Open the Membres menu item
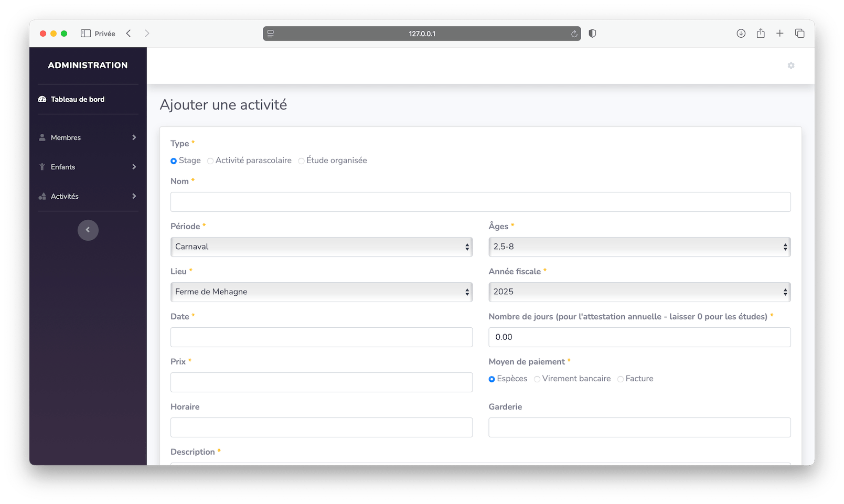This screenshot has height=504, width=844. [88, 137]
